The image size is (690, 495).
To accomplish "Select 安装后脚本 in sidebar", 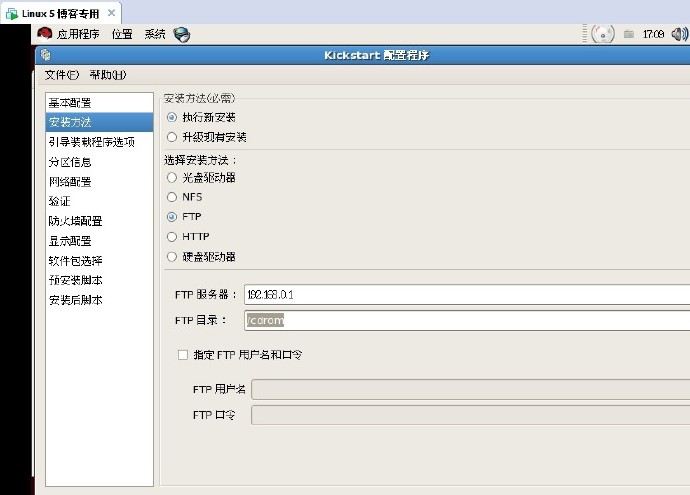I will (99, 300).
